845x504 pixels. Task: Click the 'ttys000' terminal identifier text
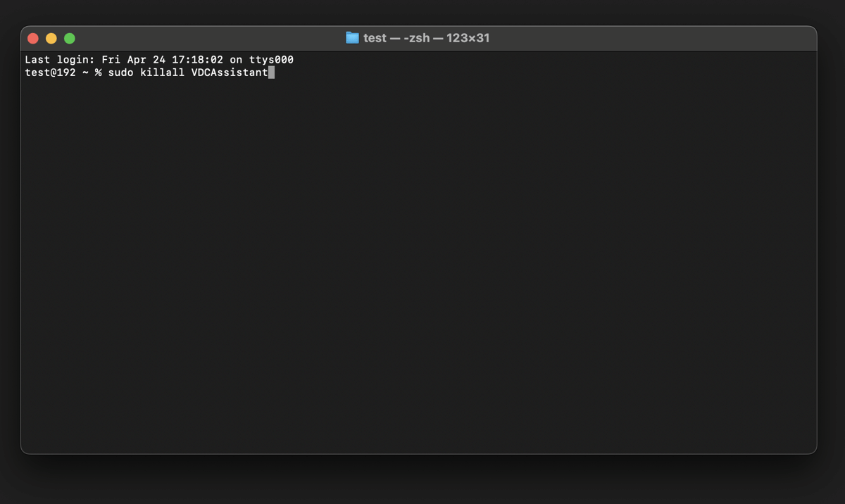(273, 59)
